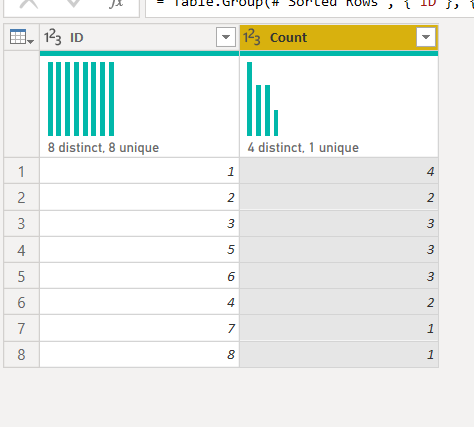Click ID cell with value 6
The image size is (474, 427).
[139, 276]
